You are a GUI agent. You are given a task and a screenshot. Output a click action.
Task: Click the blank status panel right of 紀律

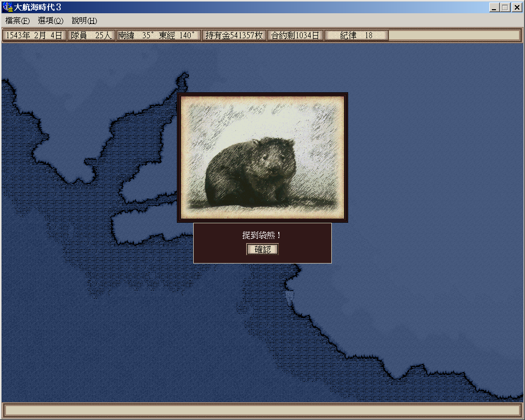455,36
